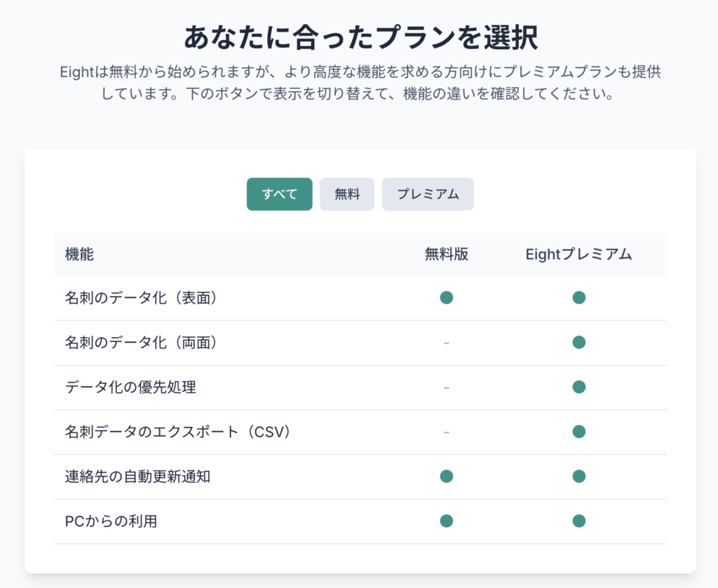Click the PCからの利用 row label
Screen dimensions: 718x588
click(111, 521)
